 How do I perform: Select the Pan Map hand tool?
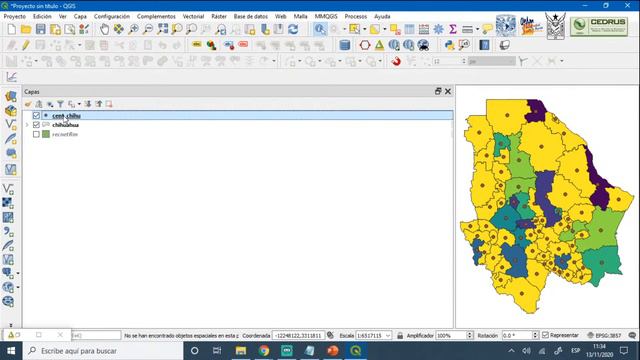point(104,29)
